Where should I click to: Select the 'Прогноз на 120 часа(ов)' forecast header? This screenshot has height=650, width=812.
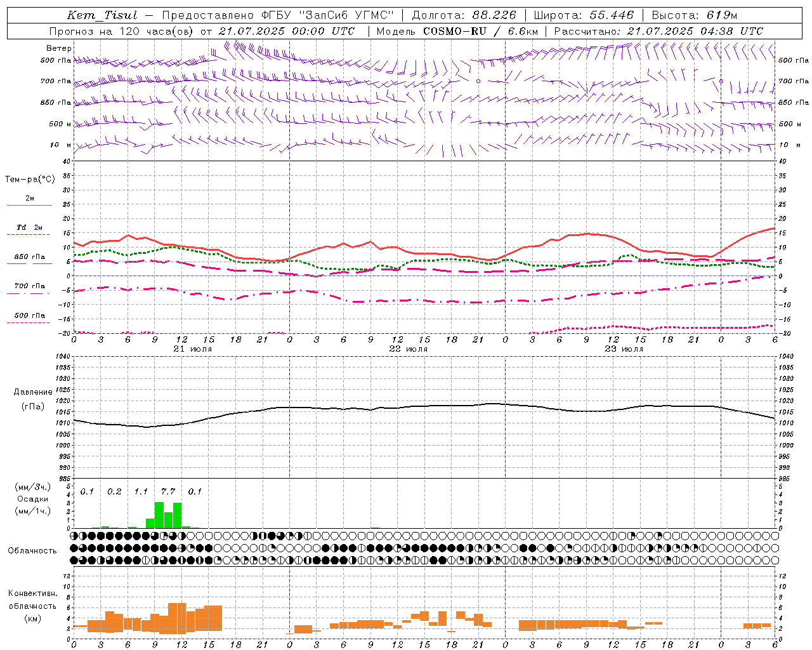pyautogui.click(x=122, y=31)
